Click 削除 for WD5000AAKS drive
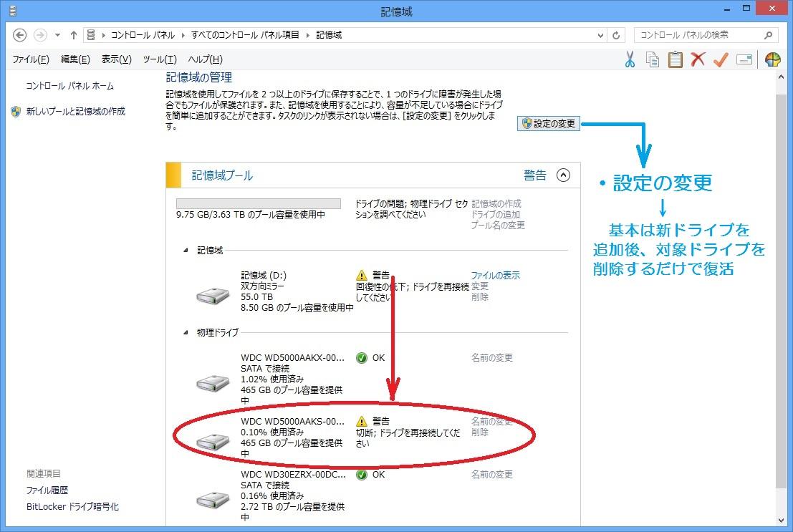The width and height of the screenshot is (793, 532). pyautogui.click(x=480, y=432)
